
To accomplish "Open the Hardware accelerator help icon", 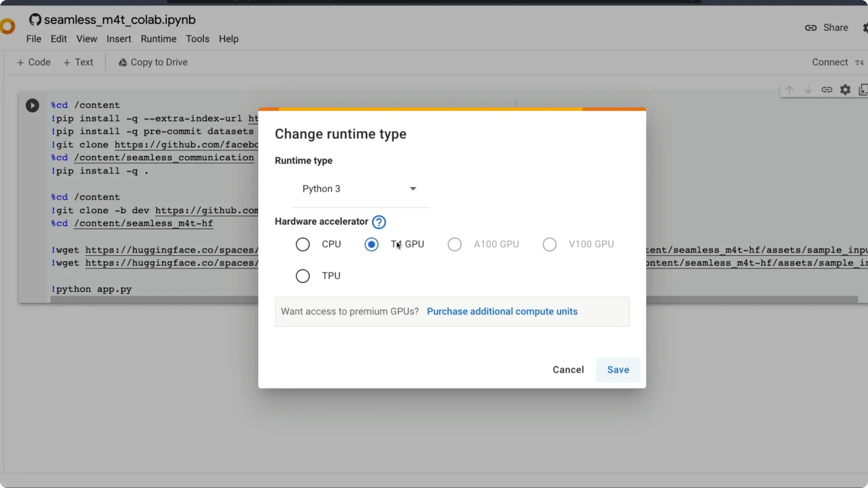I will tap(379, 222).
